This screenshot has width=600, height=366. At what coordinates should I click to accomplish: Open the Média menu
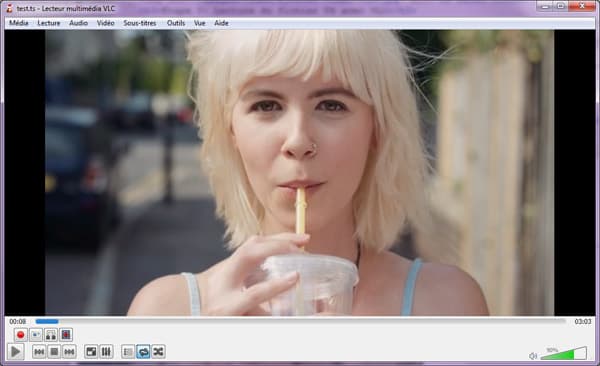pyautogui.click(x=19, y=23)
